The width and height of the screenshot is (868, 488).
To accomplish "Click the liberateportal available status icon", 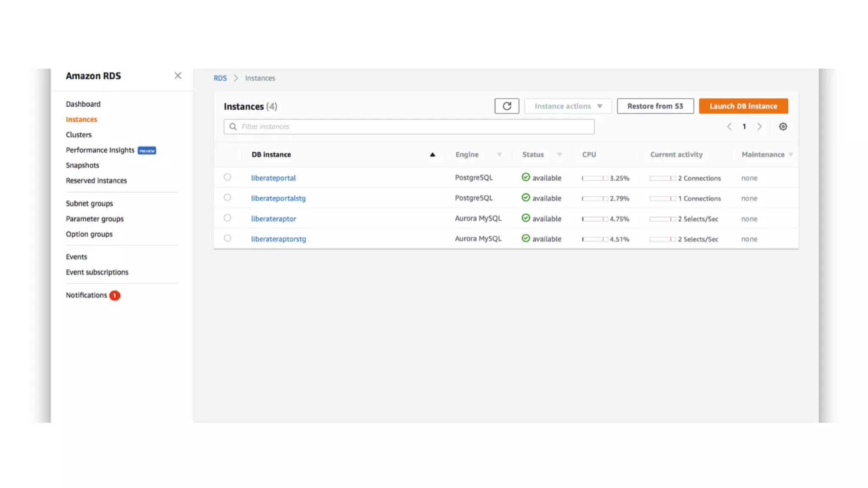I will click(x=526, y=177).
